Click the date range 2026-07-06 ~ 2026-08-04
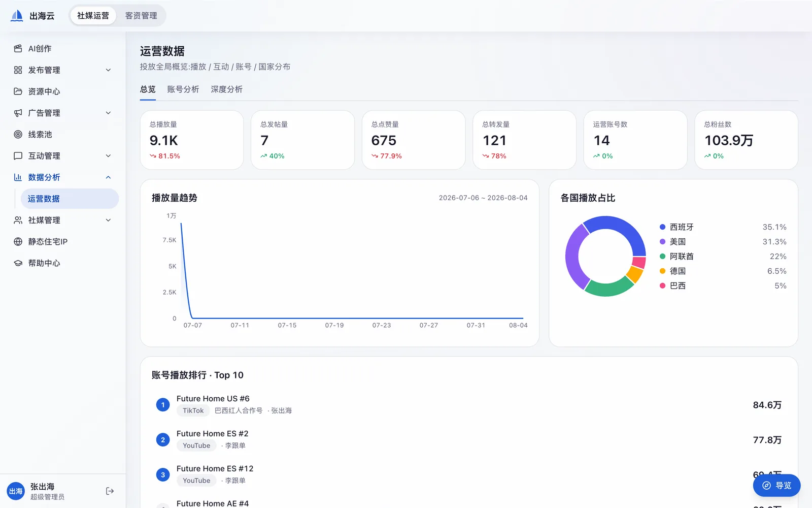 coord(483,198)
